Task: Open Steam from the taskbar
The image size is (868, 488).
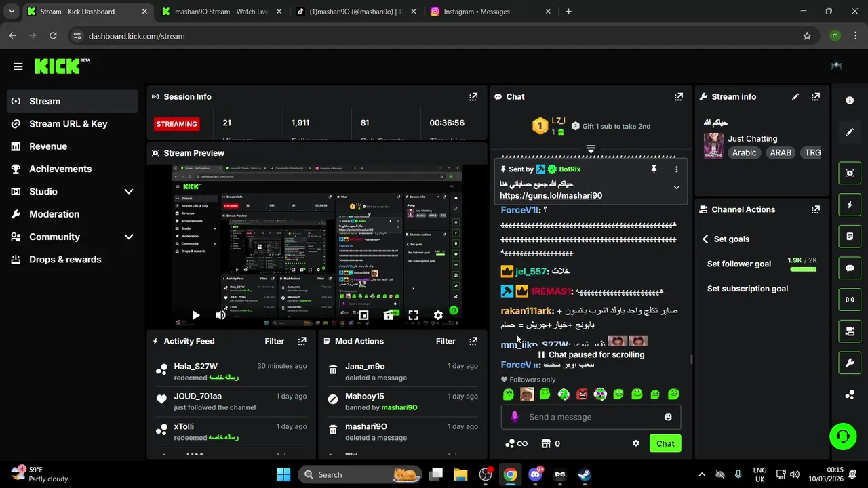Action: (584, 474)
